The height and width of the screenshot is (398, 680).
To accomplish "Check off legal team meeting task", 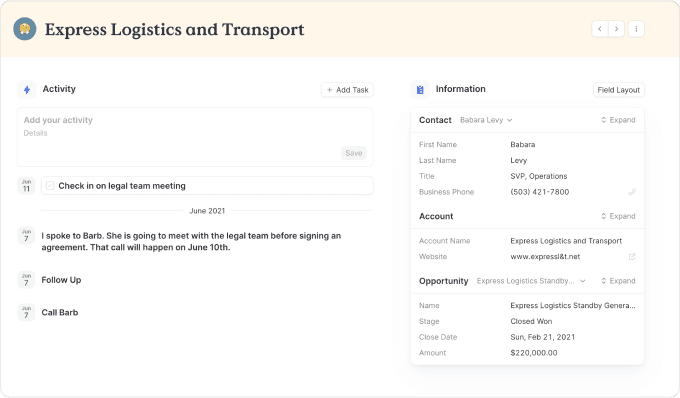I will tap(50, 186).
